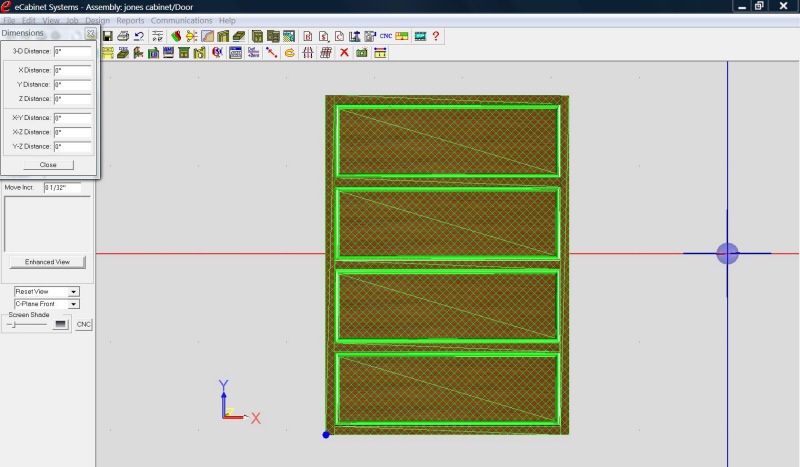
Task: Click the curved profile editor icon
Action: point(208,36)
